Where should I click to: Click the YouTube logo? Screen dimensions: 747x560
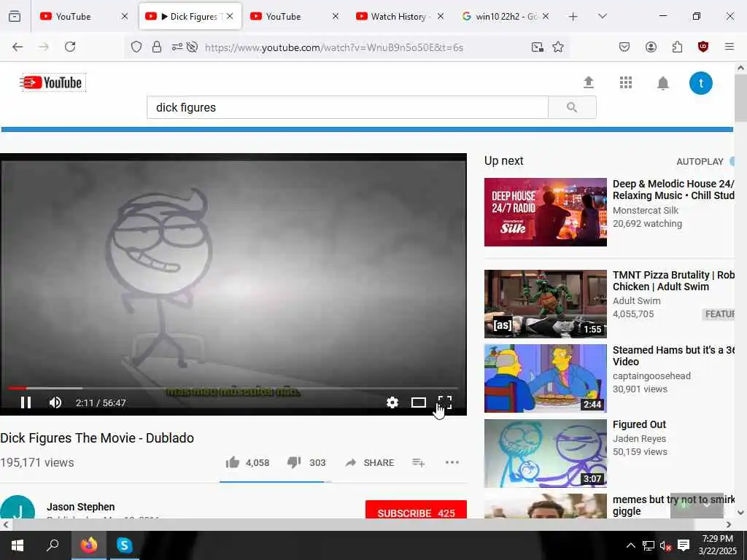coord(53,83)
